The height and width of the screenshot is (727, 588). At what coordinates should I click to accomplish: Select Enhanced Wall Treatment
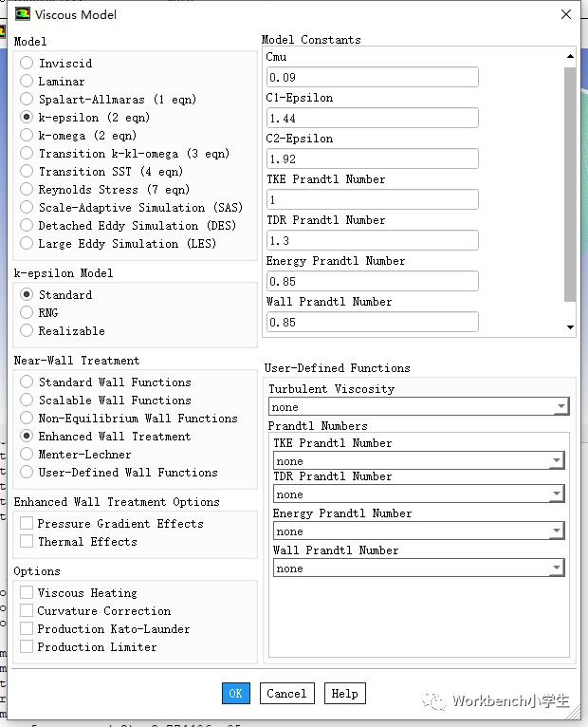click(27, 436)
